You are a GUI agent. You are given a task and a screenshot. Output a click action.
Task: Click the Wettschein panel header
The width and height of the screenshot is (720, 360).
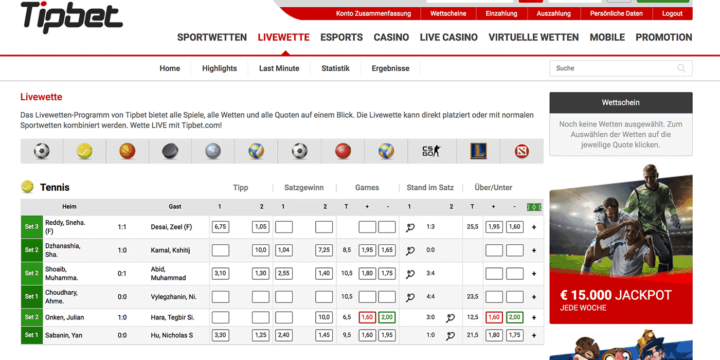621,102
